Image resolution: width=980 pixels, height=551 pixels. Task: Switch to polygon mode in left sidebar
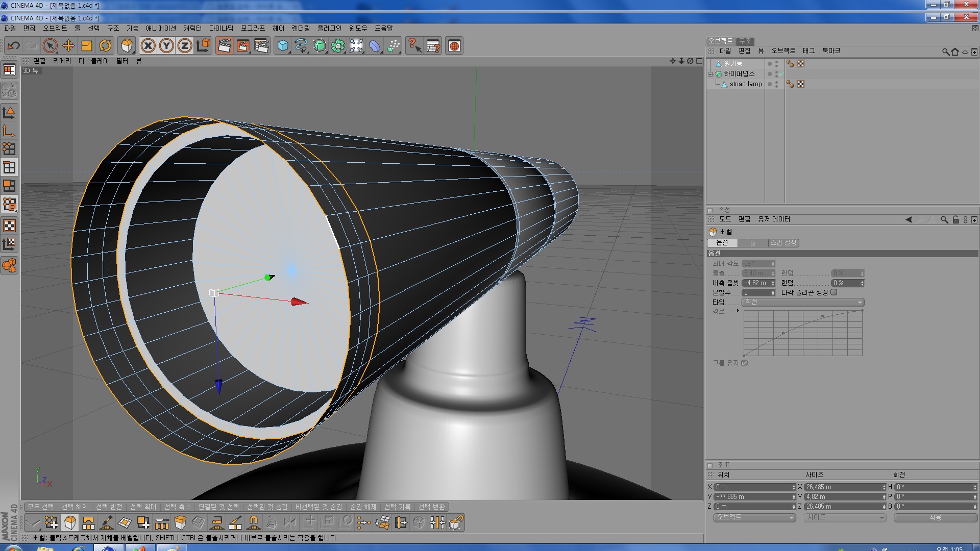point(9,186)
